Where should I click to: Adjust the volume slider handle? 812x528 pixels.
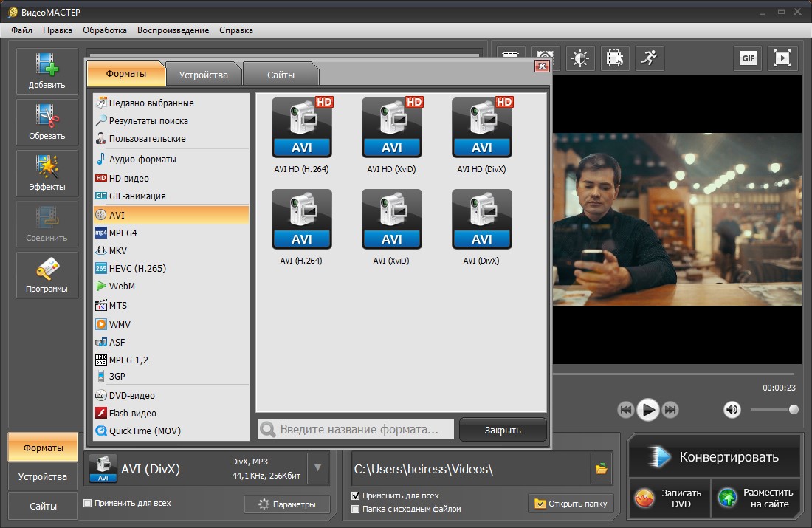[x=794, y=410]
